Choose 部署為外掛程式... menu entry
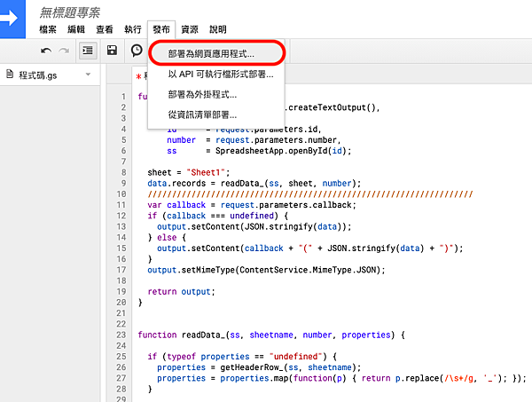Screen dimensions: 532x402 pos(216,94)
